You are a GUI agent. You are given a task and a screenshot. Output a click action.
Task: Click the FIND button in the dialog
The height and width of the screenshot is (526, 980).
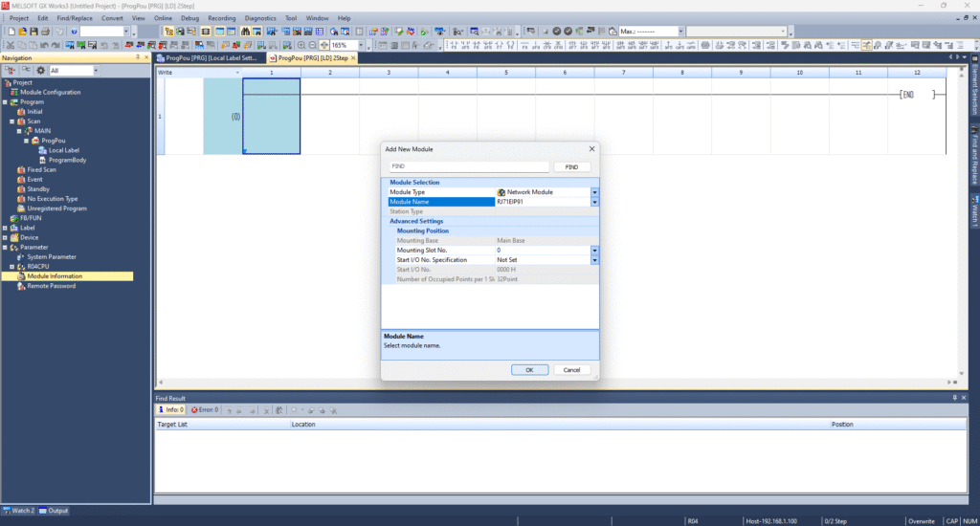coord(571,166)
